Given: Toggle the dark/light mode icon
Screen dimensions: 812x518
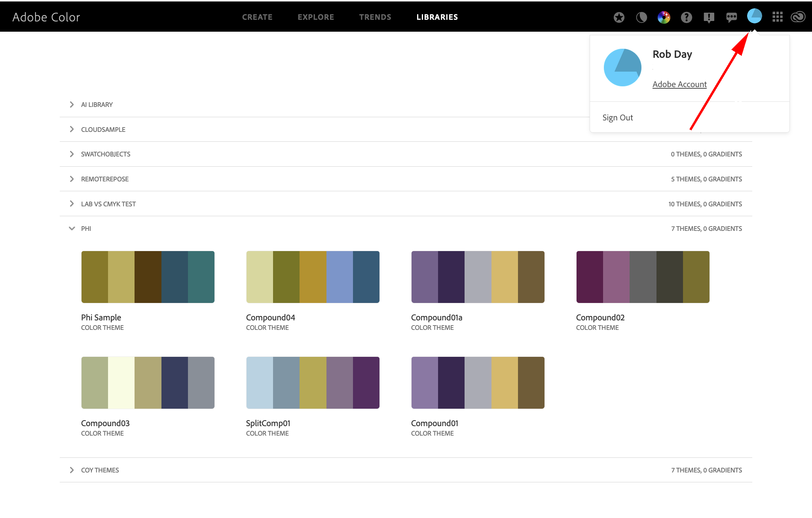Looking at the screenshot, I should click(640, 17).
